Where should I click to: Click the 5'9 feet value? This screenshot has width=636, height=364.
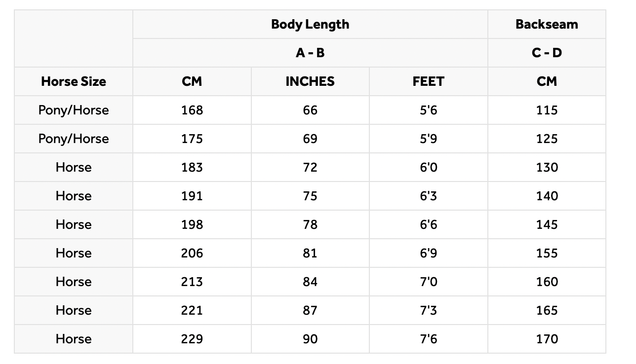click(x=429, y=139)
